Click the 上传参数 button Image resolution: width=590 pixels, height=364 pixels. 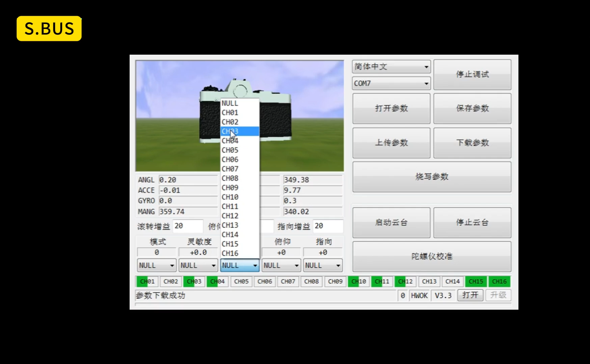[391, 143]
